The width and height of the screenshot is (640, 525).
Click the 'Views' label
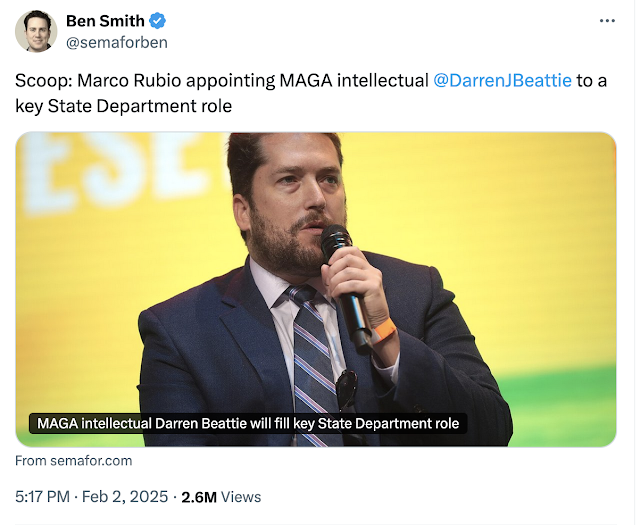[241, 497]
